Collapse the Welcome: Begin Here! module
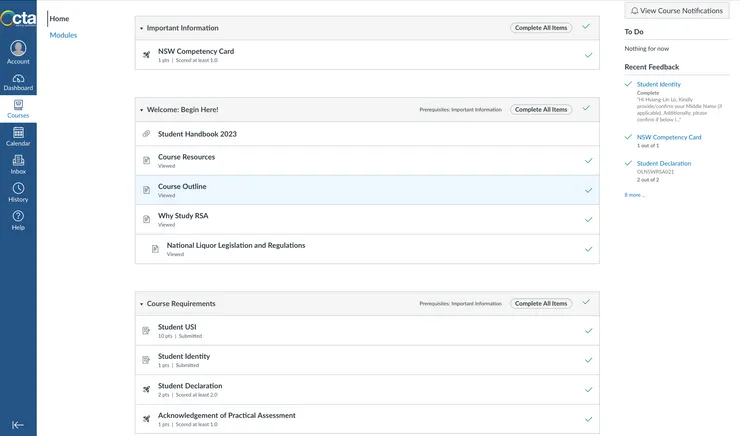The width and height of the screenshot is (740, 436). pyautogui.click(x=142, y=110)
